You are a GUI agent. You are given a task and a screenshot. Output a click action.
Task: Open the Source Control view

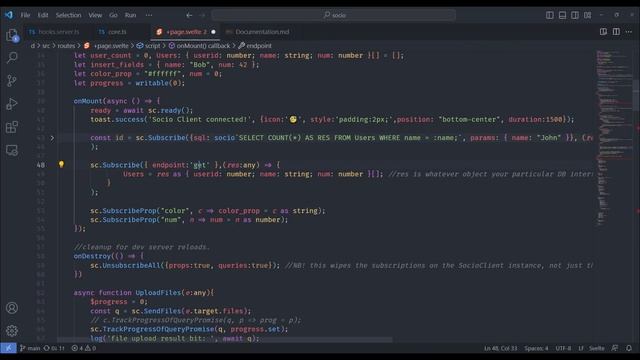(12, 80)
